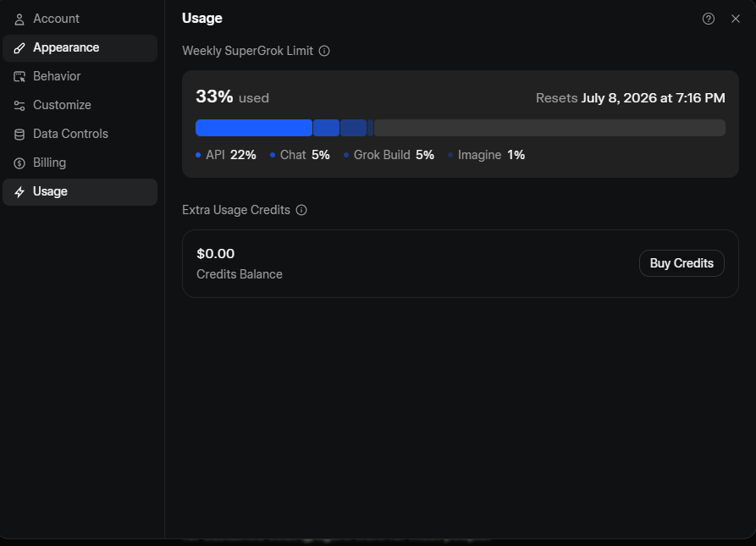Screen dimensions: 756x546
Task: Show info for Extra Usage Credits
Action: pyautogui.click(x=301, y=210)
